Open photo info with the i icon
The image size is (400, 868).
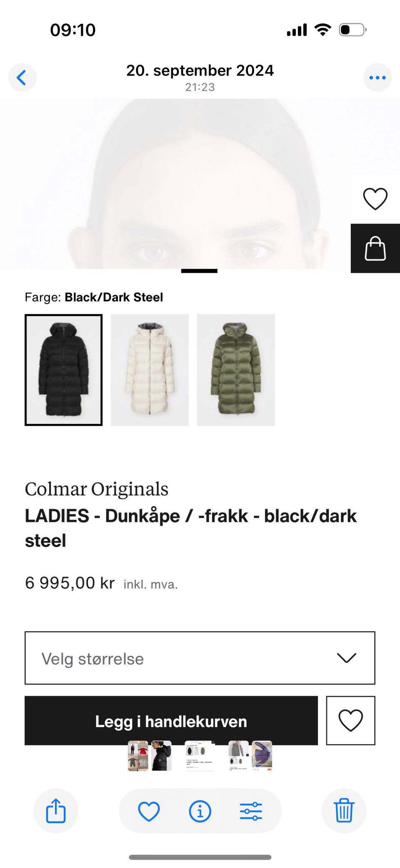(x=200, y=811)
